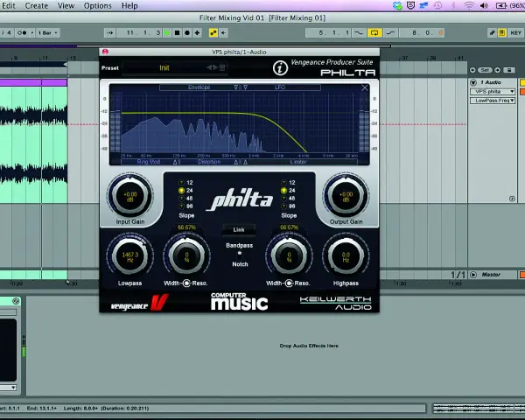Click the Init preset name field
Image resolution: width=525 pixels, height=420 pixels.
click(x=164, y=68)
